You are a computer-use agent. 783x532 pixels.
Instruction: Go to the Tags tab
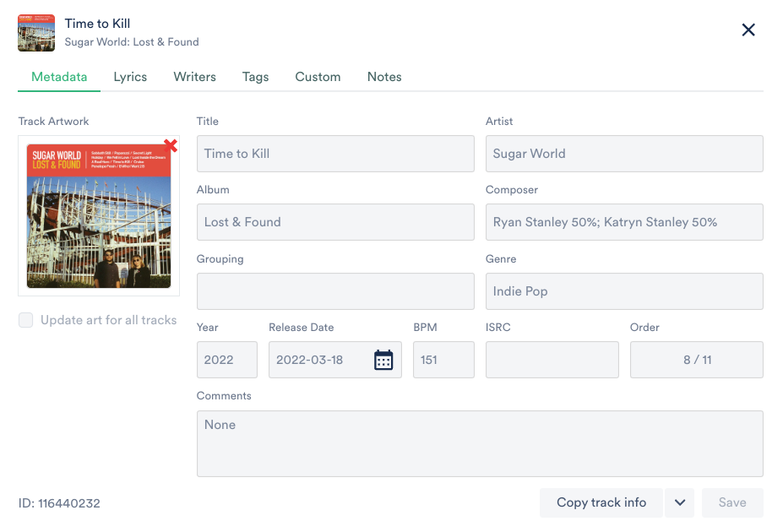tap(255, 77)
